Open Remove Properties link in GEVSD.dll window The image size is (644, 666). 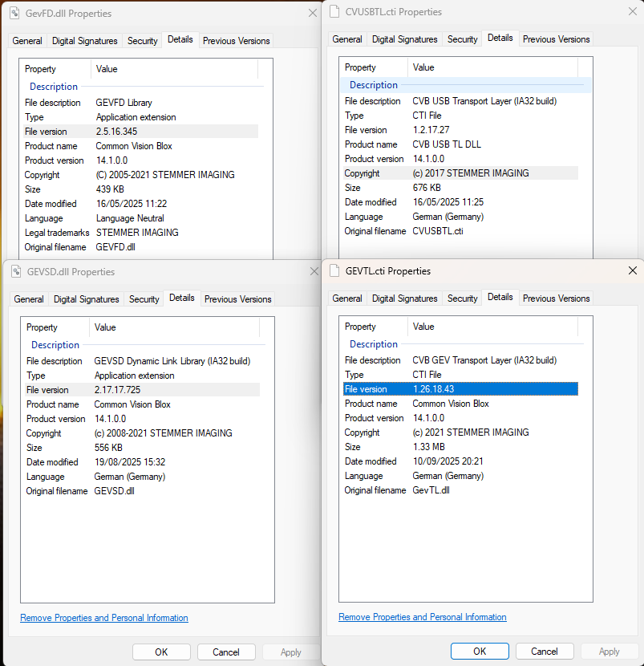click(x=104, y=618)
